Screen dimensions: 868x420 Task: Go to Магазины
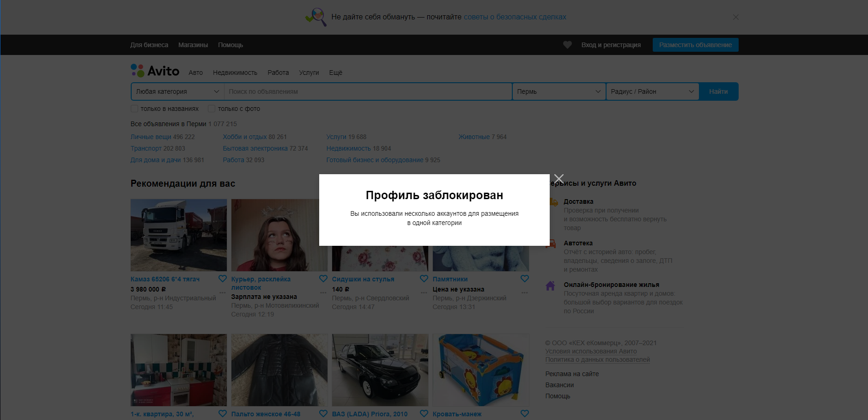(x=193, y=45)
